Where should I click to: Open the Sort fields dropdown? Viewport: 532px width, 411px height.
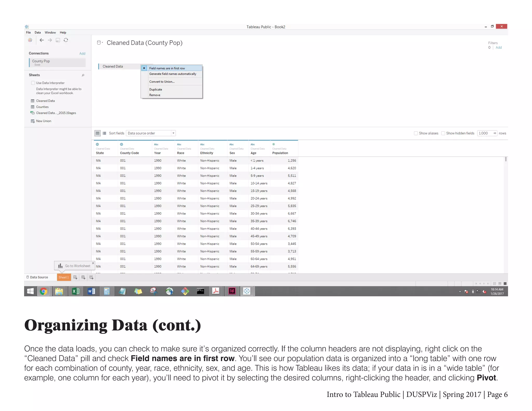click(151, 133)
